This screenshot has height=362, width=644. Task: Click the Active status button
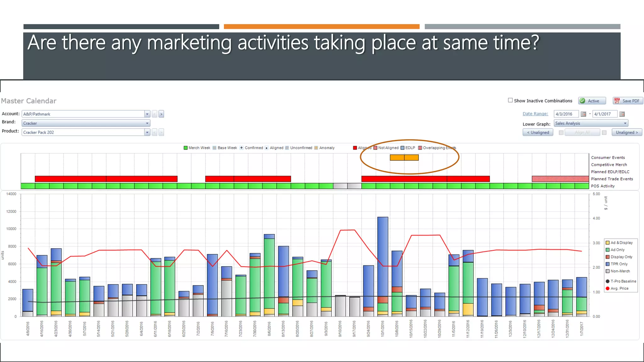pyautogui.click(x=592, y=101)
